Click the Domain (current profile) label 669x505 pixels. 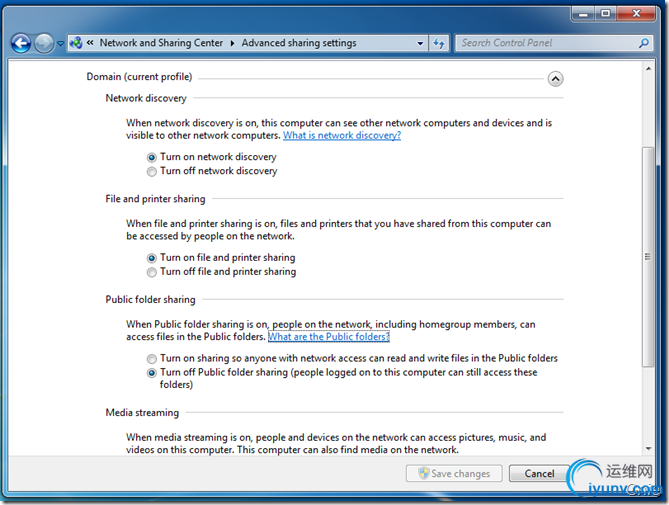[x=139, y=77]
